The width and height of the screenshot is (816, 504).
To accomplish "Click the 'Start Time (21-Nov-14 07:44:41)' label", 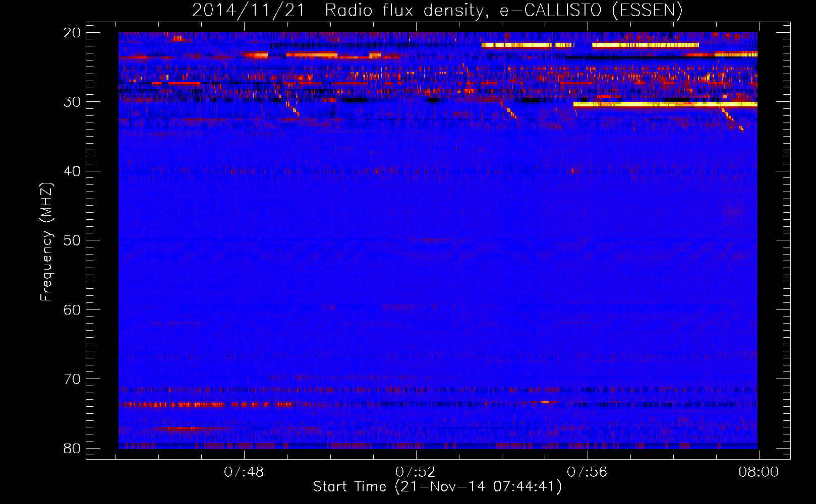I will tap(437, 487).
